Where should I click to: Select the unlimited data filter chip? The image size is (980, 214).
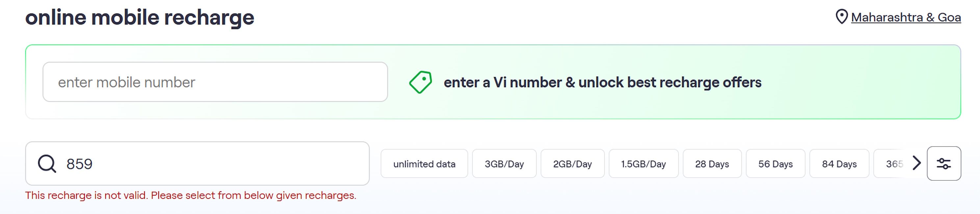click(424, 164)
